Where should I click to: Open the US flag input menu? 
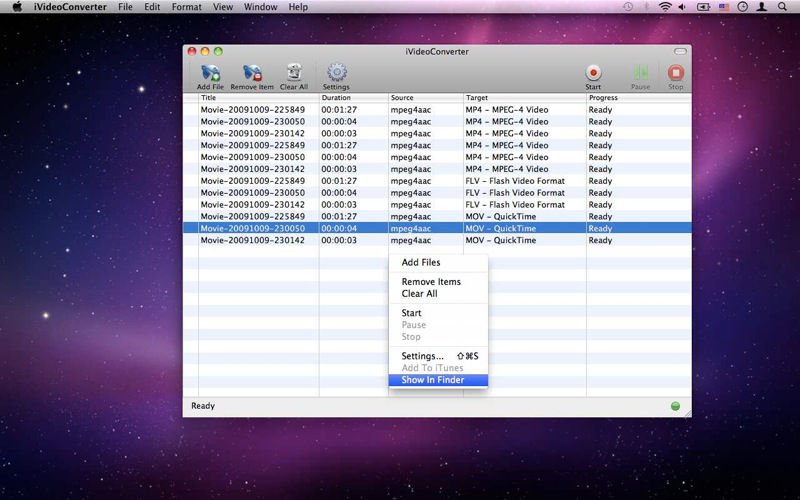pos(724,7)
